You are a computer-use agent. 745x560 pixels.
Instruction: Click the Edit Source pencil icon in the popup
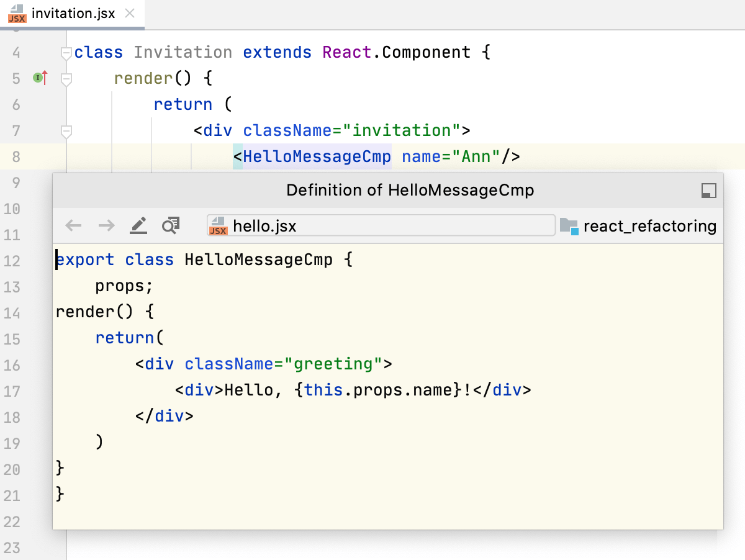138,225
